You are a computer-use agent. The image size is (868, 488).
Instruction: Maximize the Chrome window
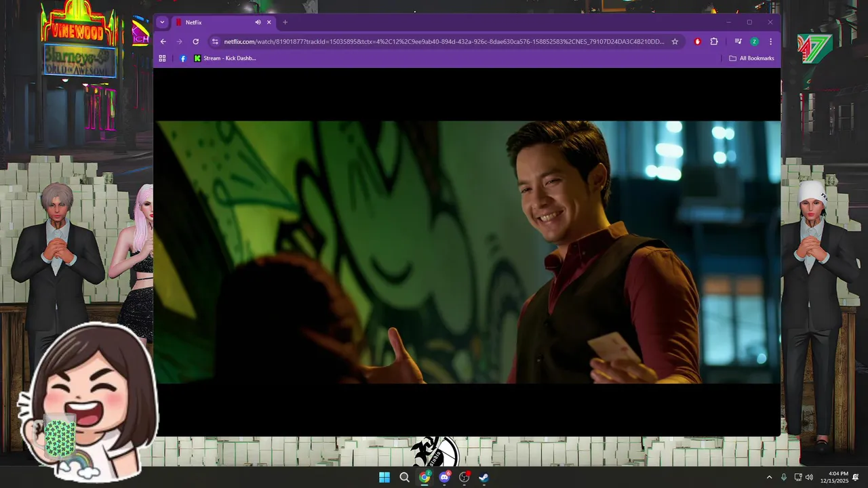(x=749, y=22)
